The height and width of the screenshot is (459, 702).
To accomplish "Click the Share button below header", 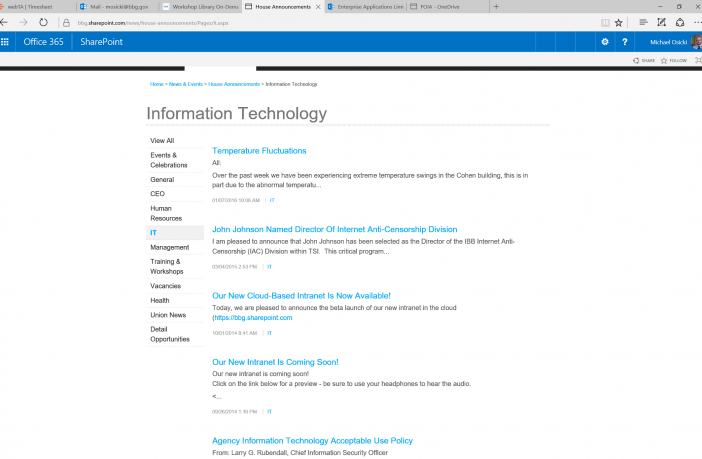I will pos(644,60).
